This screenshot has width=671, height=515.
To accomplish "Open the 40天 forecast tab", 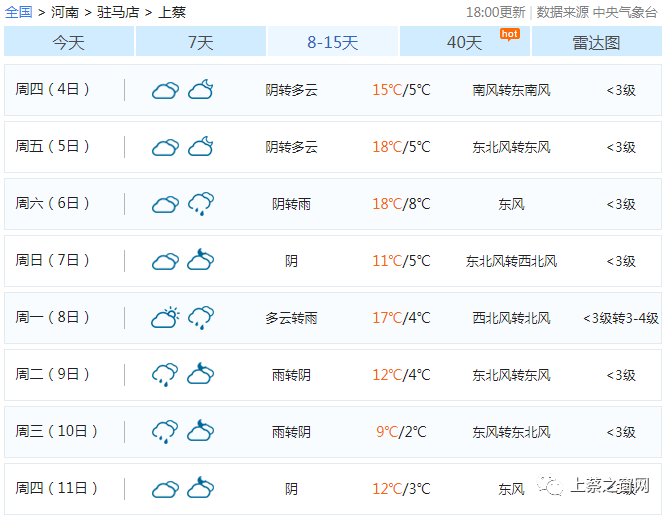I will [x=465, y=42].
